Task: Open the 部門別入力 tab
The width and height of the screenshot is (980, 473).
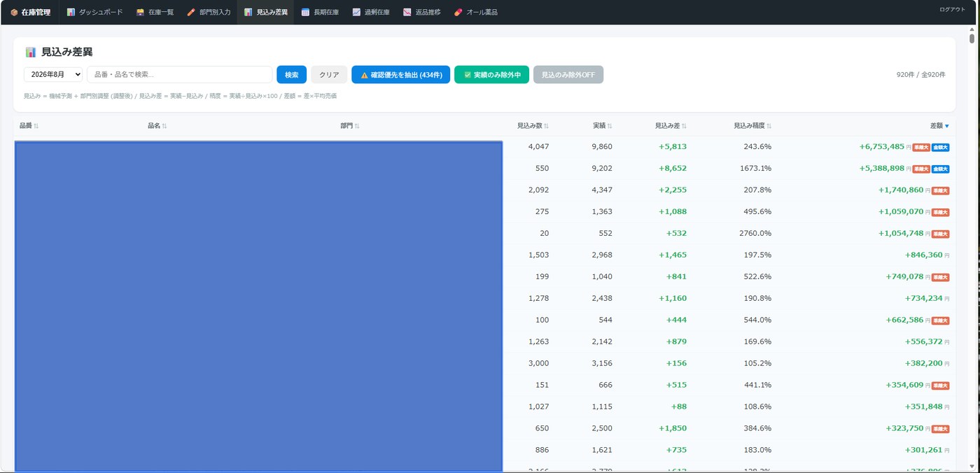Action: pyautogui.click(x=209, y=13)
